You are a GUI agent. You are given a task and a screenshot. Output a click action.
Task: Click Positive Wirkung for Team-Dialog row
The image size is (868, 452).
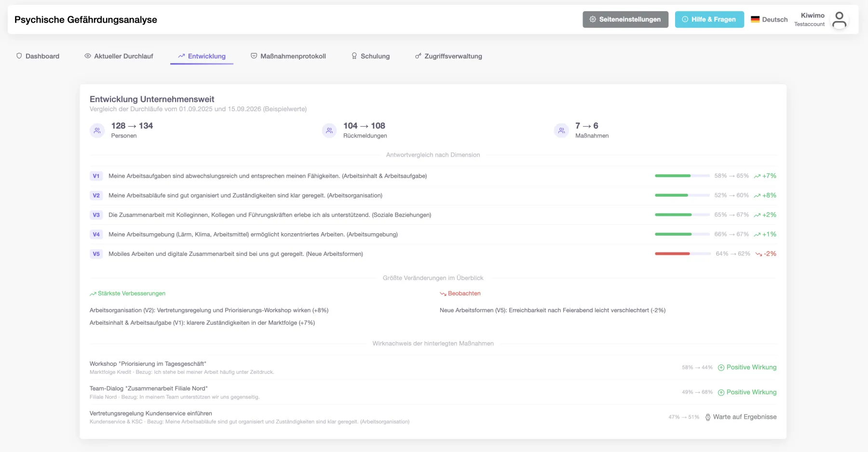[x=747, y=392]
